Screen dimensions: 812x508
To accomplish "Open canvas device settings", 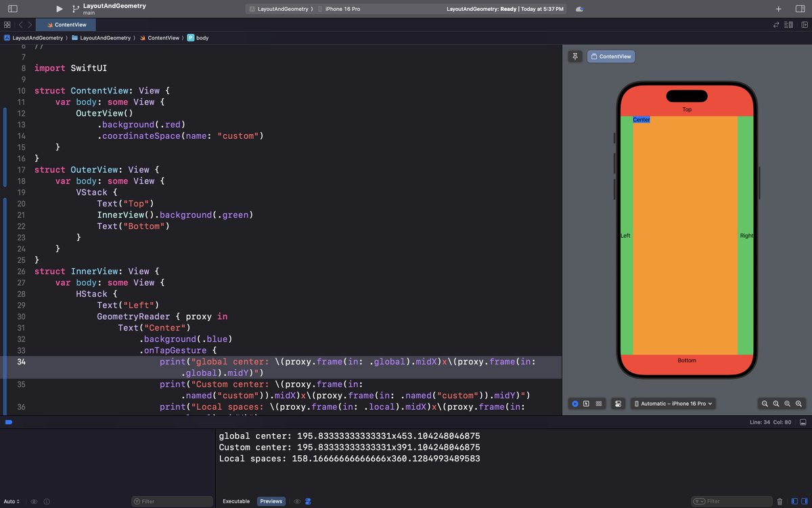I will coord(618,404).
